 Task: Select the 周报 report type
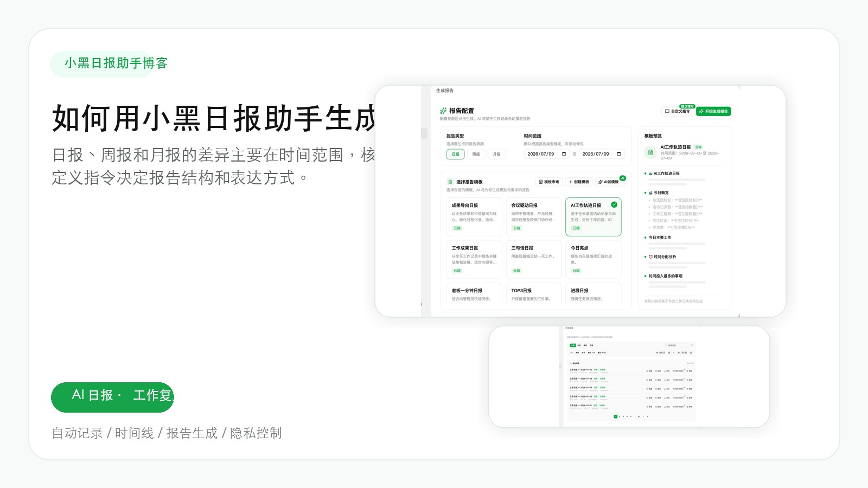pos(476,154)
